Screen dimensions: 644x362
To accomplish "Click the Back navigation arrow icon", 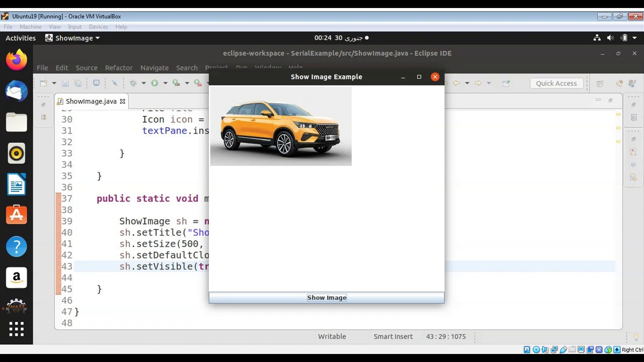I will tap(456, 83).
